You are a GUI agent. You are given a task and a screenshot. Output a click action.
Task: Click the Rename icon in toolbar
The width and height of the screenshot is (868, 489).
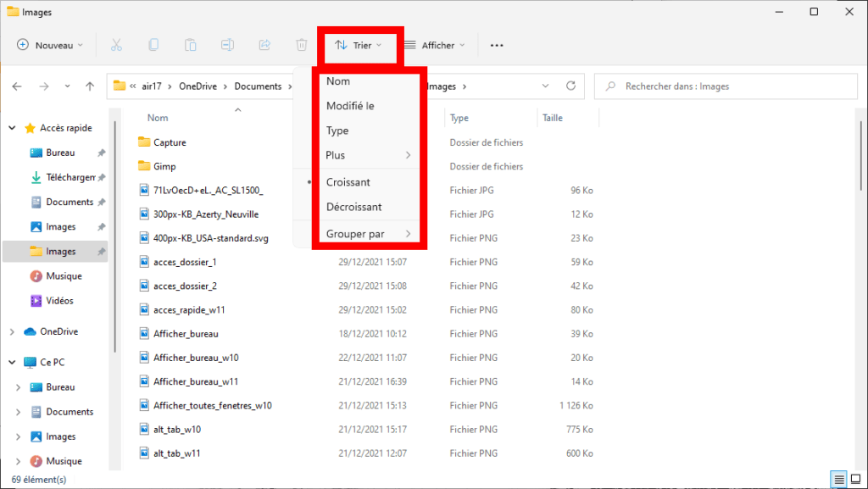coord(227,46)
